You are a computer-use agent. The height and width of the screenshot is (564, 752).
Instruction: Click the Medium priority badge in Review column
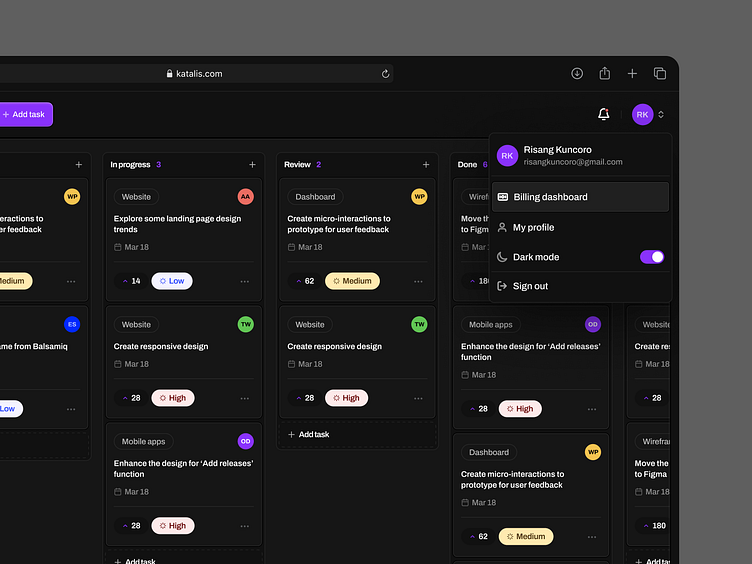point(352,281)
